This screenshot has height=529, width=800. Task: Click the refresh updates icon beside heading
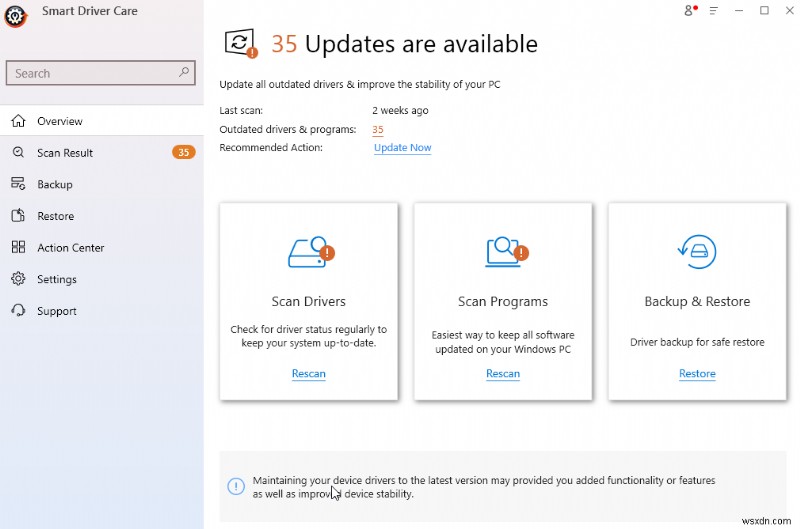click(x=240, y=42)
